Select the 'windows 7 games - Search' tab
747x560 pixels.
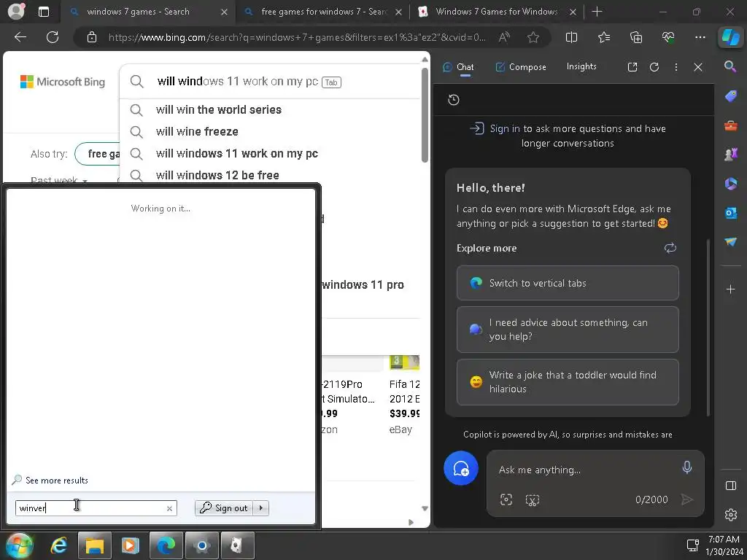(x=148, y=12)
